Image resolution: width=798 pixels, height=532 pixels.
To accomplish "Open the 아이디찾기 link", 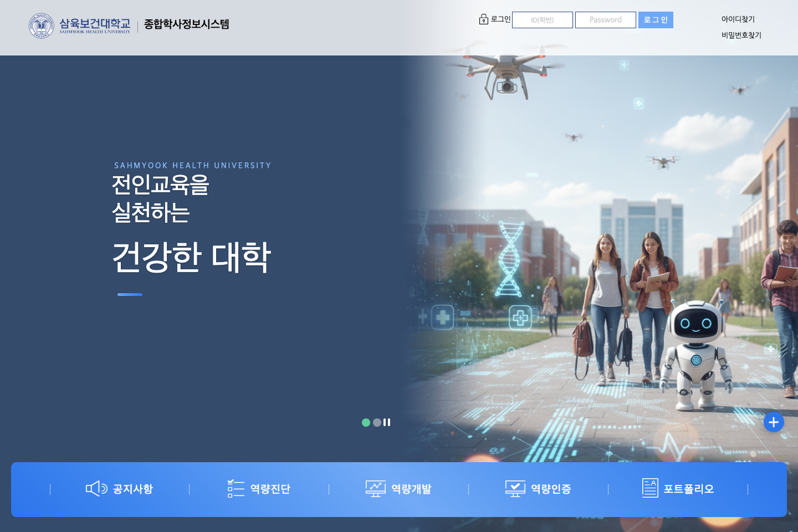I will pyautogui.click(x=738, y=19).
